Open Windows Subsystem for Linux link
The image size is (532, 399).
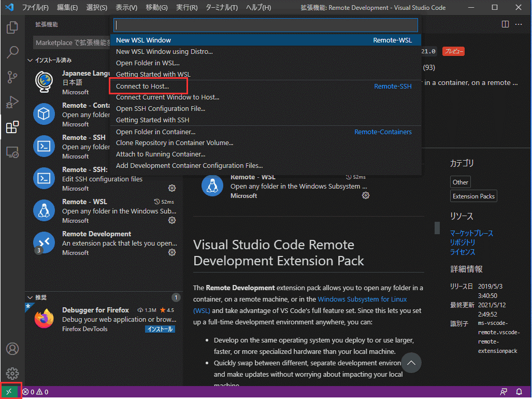pos(362,300)
